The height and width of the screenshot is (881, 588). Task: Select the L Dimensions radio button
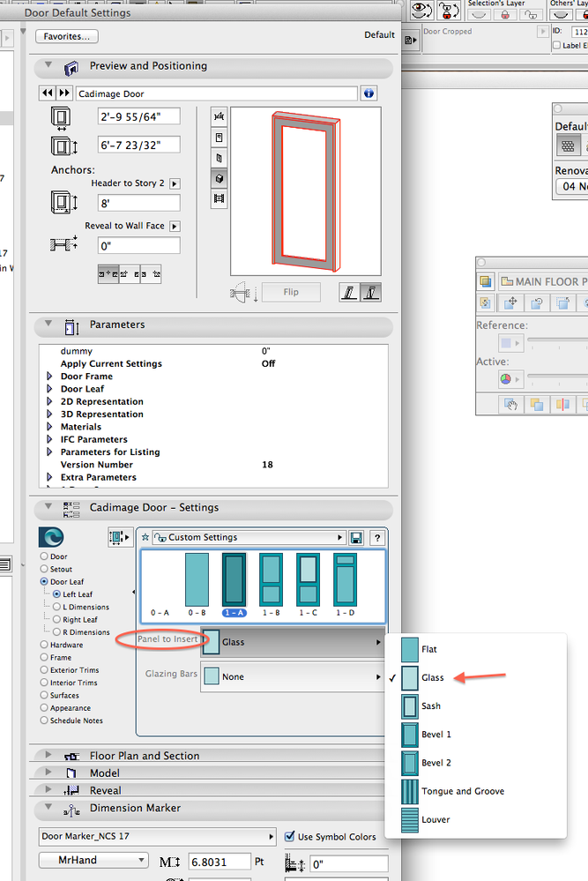click(56, 607)
